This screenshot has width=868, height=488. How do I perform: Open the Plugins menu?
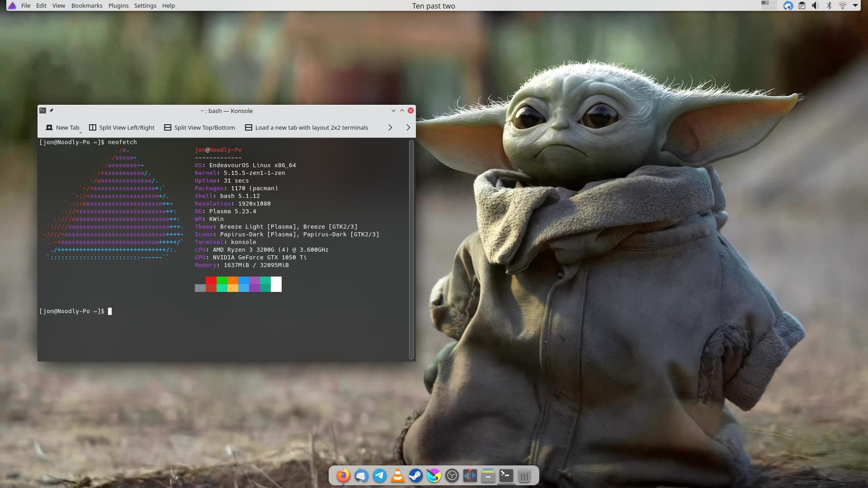(118, 5)
